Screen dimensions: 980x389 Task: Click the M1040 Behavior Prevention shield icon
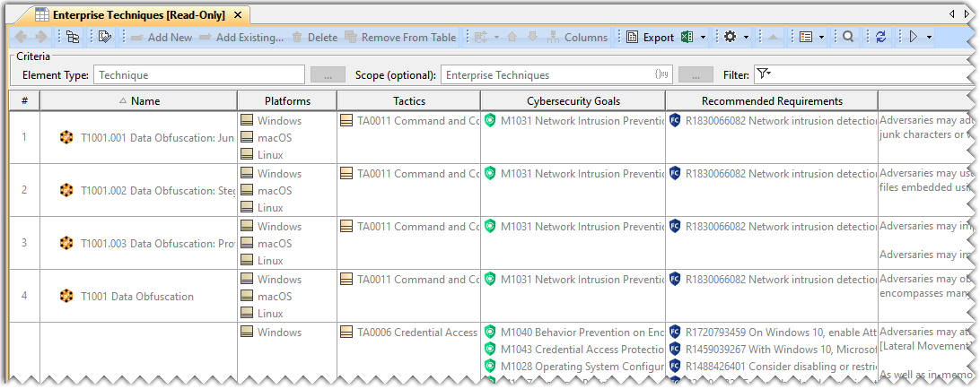pyautogui.click(x=490, y=333)
